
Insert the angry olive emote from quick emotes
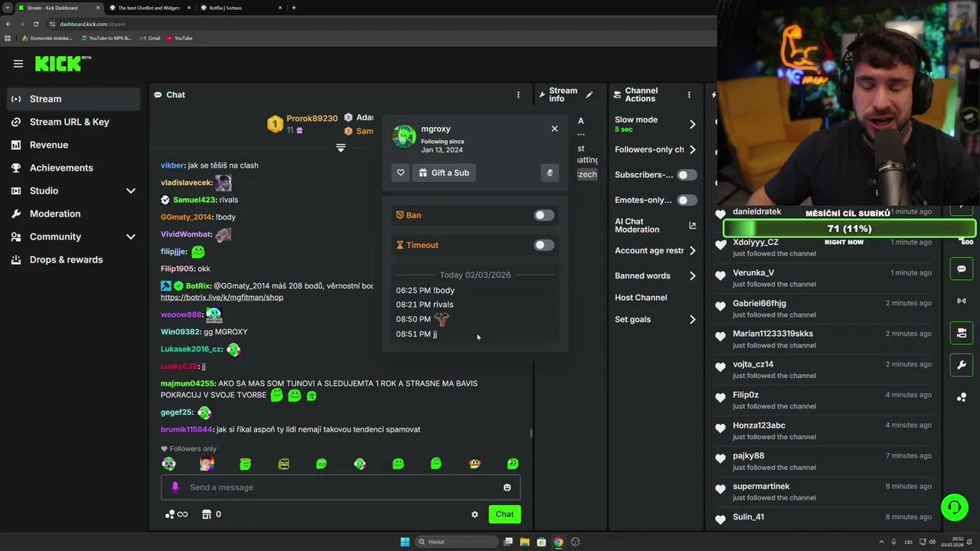[x=283, y=464]
